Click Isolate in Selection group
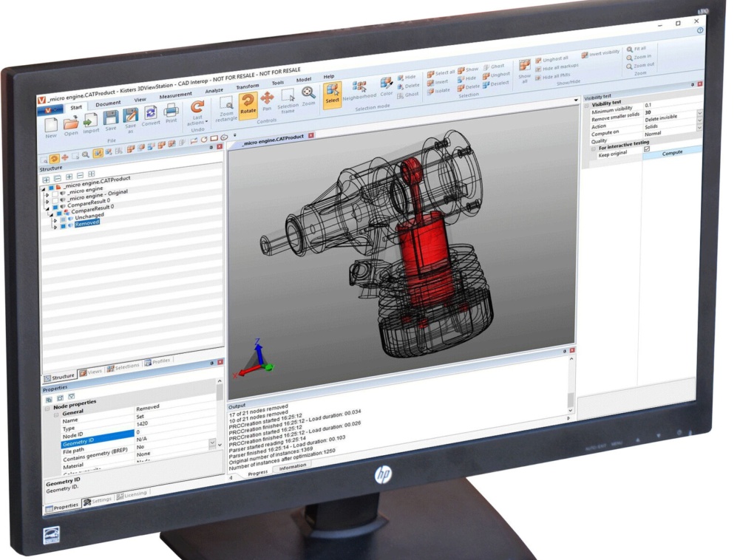The width and height of the screenshot is (740, 560). coord(438,91)
